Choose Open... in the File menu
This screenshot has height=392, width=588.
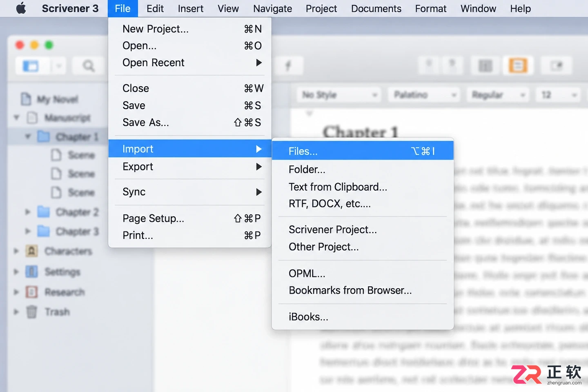point(190,46)
